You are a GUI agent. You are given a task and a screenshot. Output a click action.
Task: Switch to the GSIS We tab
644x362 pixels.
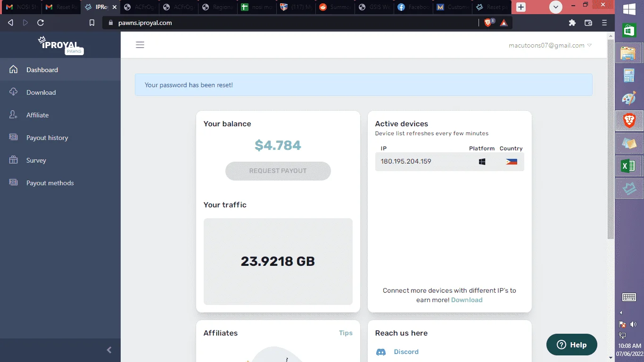click(375, 8)
